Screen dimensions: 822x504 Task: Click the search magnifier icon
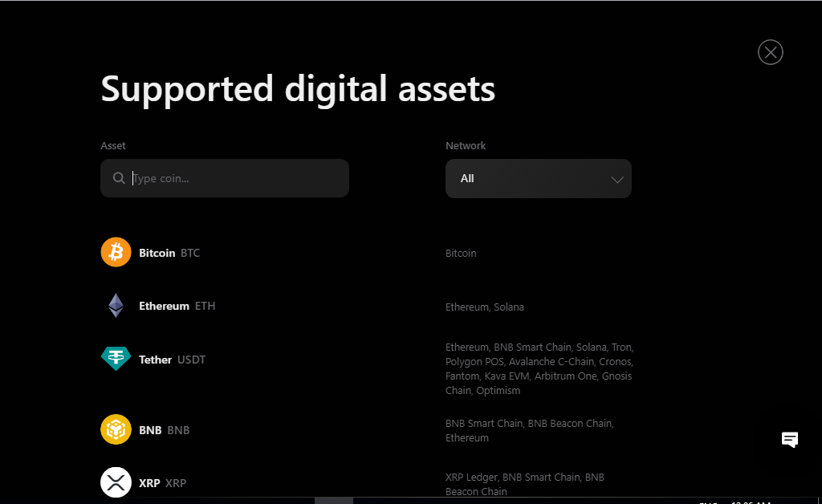pos(119,178)
